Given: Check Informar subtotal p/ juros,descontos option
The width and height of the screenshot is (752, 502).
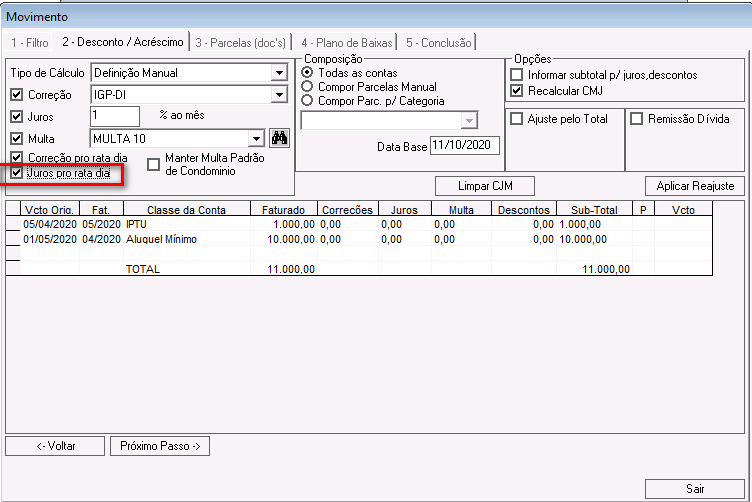Looking at the screenshot, I should coord(517,74).
